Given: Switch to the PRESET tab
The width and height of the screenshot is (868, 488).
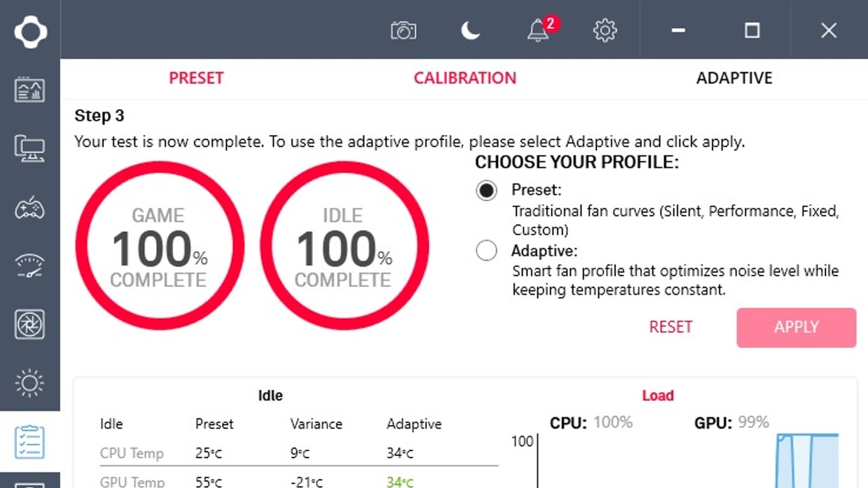Looking at the screenshot, I should tap(196, 78).
